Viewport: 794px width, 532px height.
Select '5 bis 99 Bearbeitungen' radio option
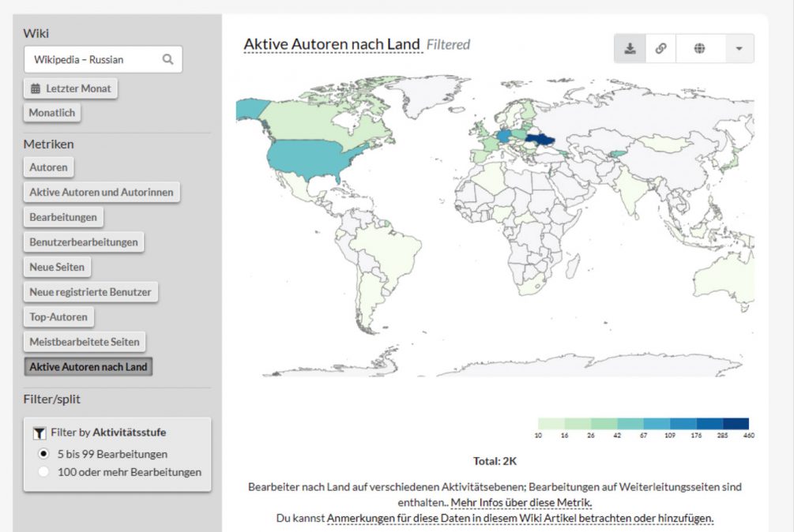pyautogui.click(x=43, y=454)
